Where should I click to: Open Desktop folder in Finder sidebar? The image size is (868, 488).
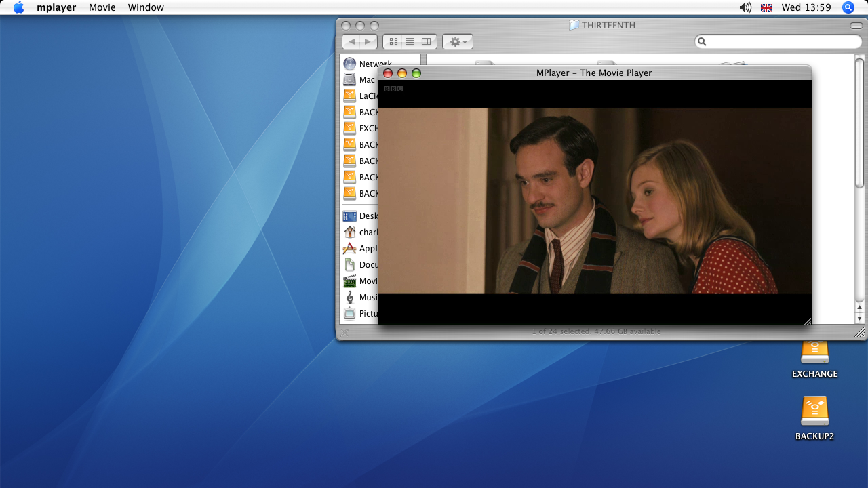[x=359, y=216]
